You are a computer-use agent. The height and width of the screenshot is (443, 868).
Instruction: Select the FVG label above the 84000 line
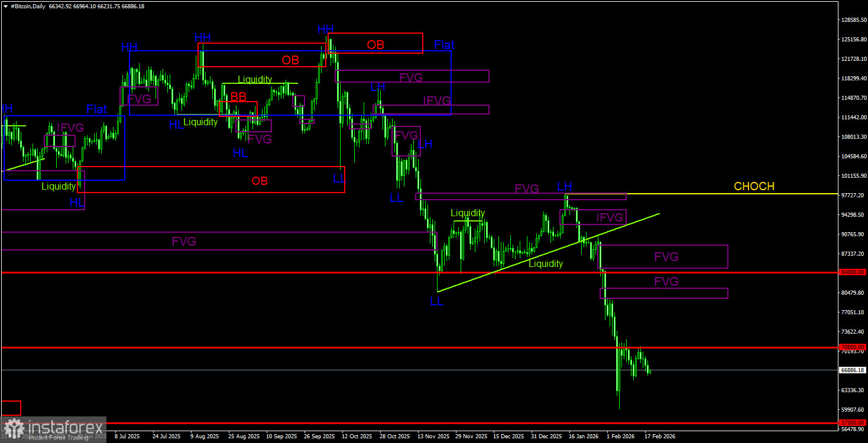coord(666,257)
